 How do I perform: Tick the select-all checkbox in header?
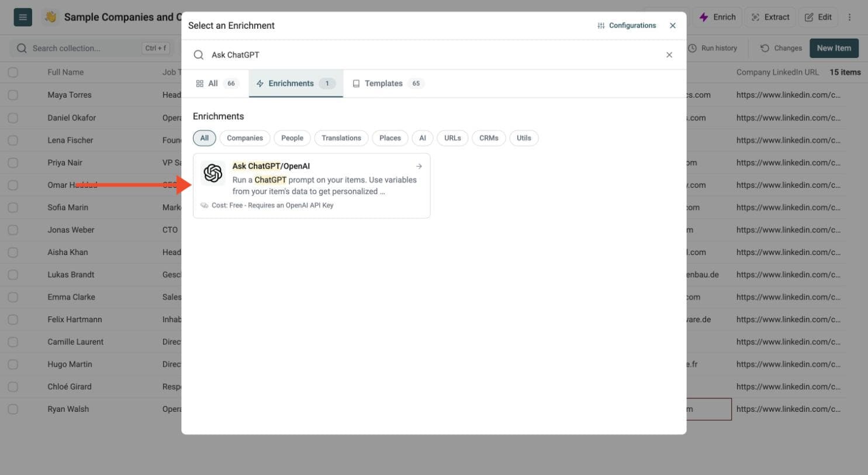pos(13,73)
